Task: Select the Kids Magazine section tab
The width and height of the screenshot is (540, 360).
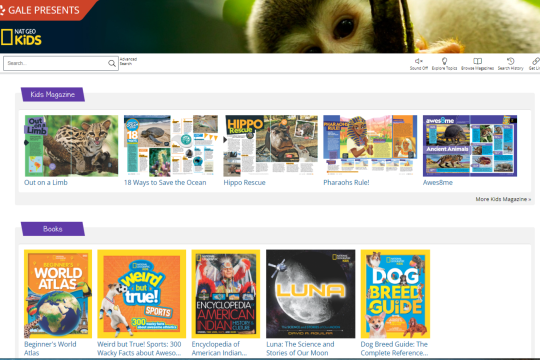Action: click(53, 94)
